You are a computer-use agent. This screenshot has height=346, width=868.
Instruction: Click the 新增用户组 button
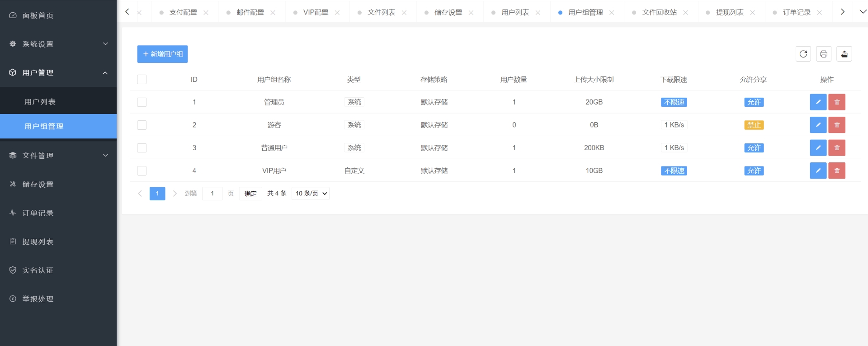point(162,54)
